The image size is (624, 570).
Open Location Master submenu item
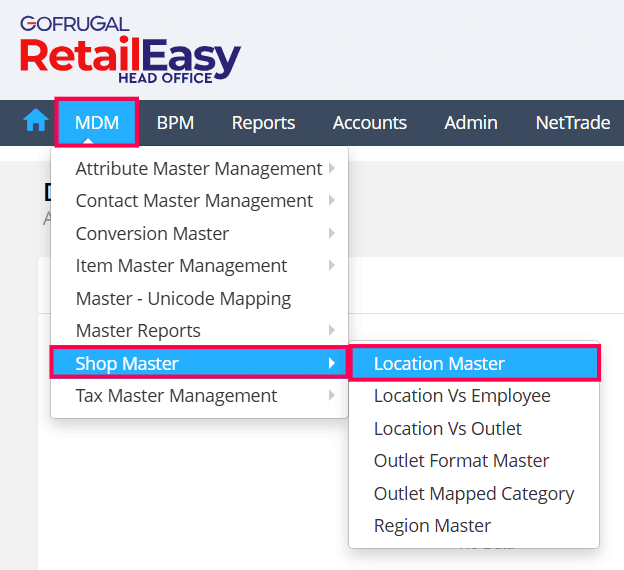click(x=474, y=363)
